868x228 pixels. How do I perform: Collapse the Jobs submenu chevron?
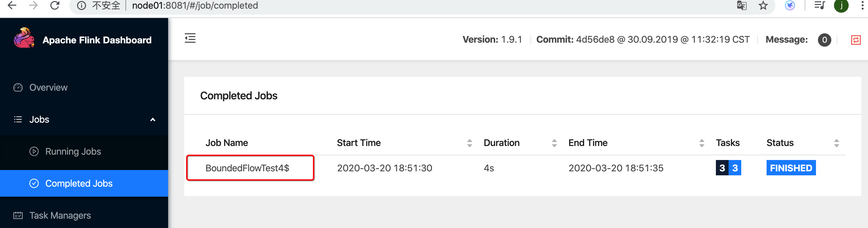pyautogui.click(x=153, y=120)
